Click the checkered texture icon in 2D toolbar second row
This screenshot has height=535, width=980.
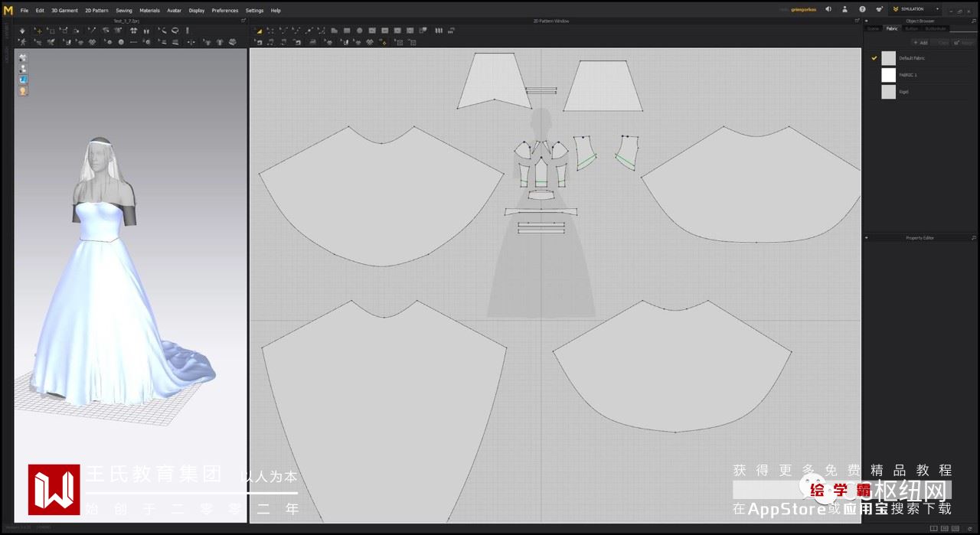point(370,41)
